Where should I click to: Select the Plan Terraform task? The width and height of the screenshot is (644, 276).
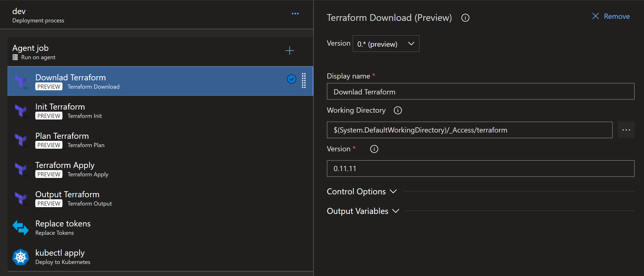160,140
